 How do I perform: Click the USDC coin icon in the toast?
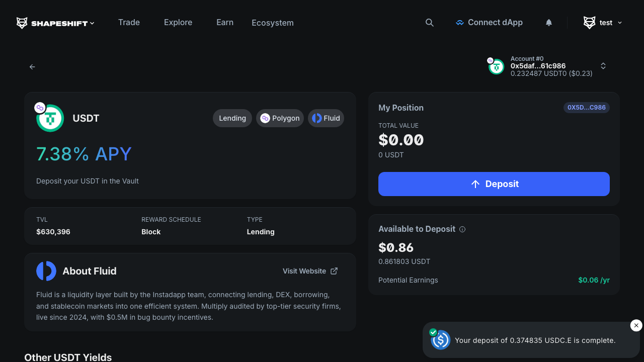(x=440, y=340)
